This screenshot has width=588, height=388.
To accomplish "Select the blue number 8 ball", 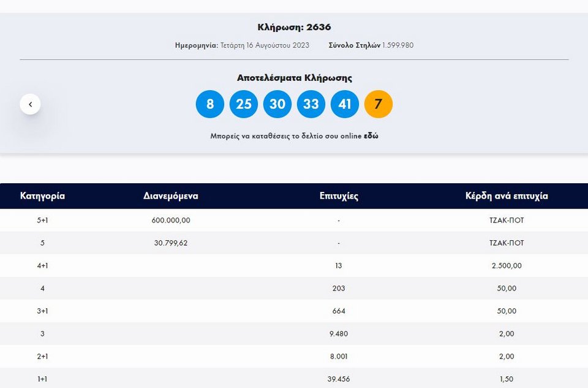I will tap(210, 104).
